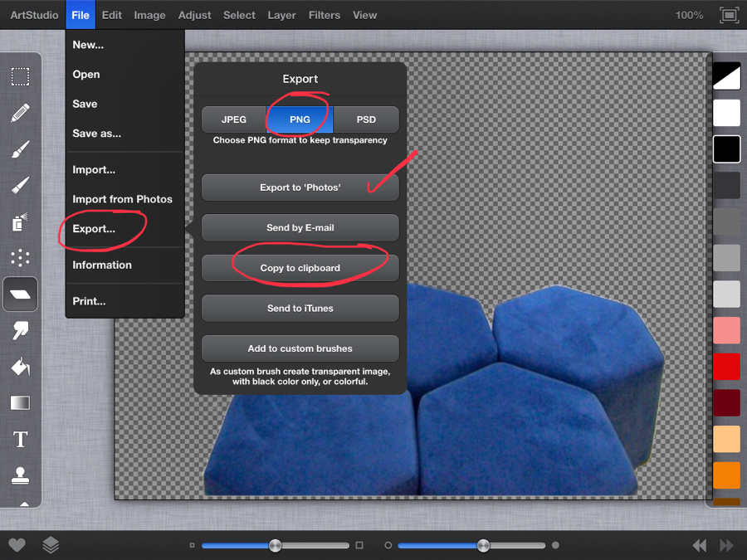Choose Save from the File menu

point(124,104)
